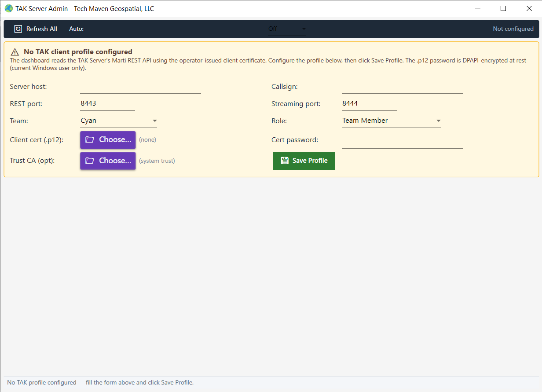542x392 pixels.
Task: Click the Refresh All button
Action: (x=36, y=29)
